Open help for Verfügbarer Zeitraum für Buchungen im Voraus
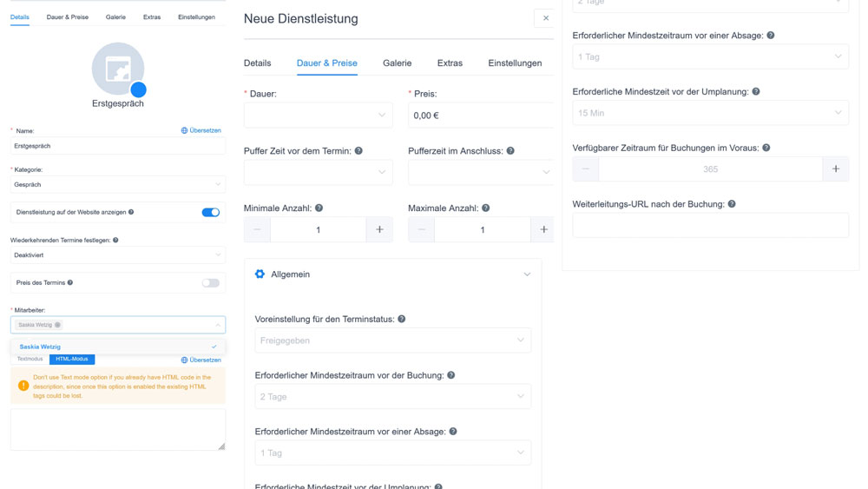The width and height of the screenshot is (868, 489). (766, 148)
